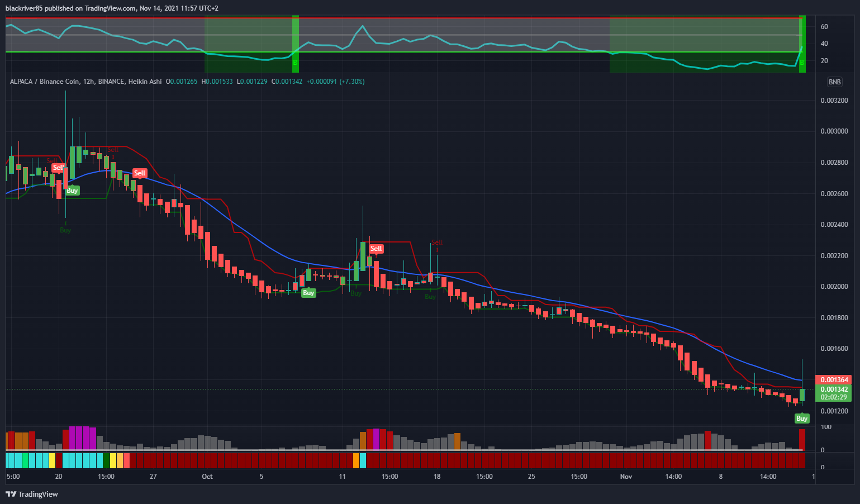860x504 pixels.
Task: Click the high value H0.001533
Action: (217, 82)
